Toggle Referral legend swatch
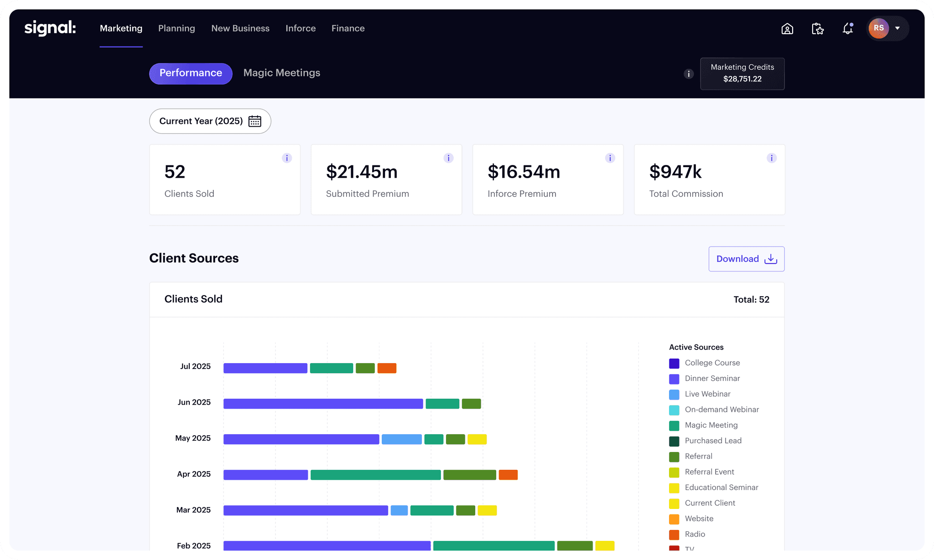 coord(674,457)
